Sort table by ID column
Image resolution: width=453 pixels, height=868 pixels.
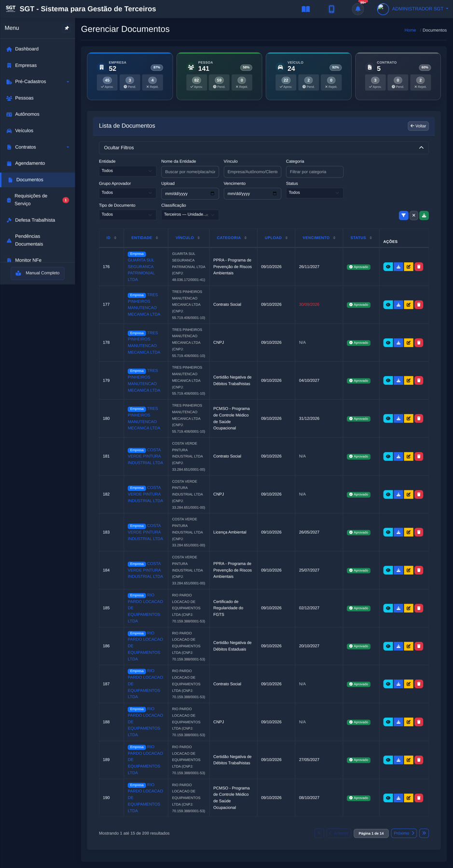click(x=111, y=238)
